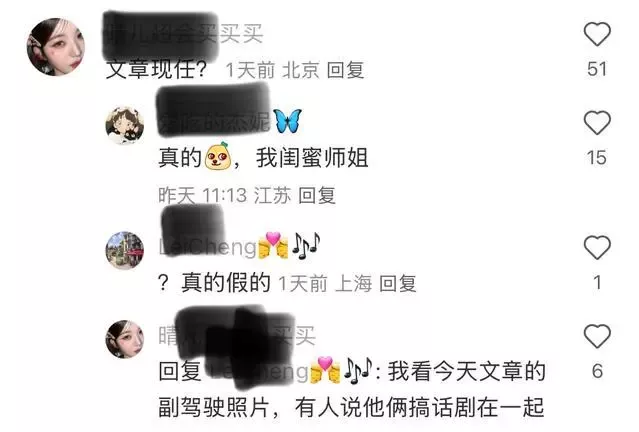639x432 pixels.
Task: Click the '文章现任?' comment text
Action: [x=156, y=69]
